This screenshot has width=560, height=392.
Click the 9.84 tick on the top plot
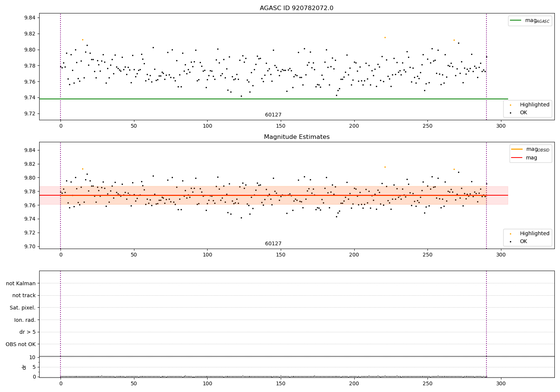pyautogui.click(x=29, y=18)
